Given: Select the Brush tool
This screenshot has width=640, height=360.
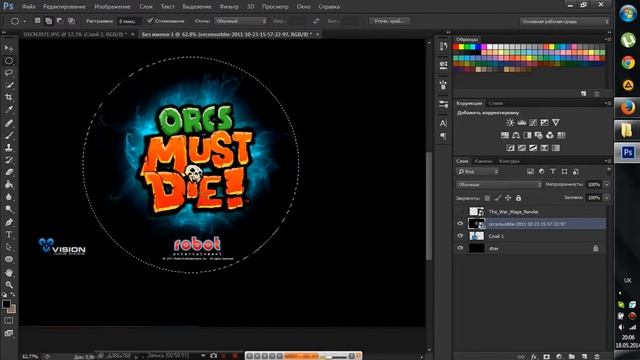Looking at the screenshot, I should [9, 135].
